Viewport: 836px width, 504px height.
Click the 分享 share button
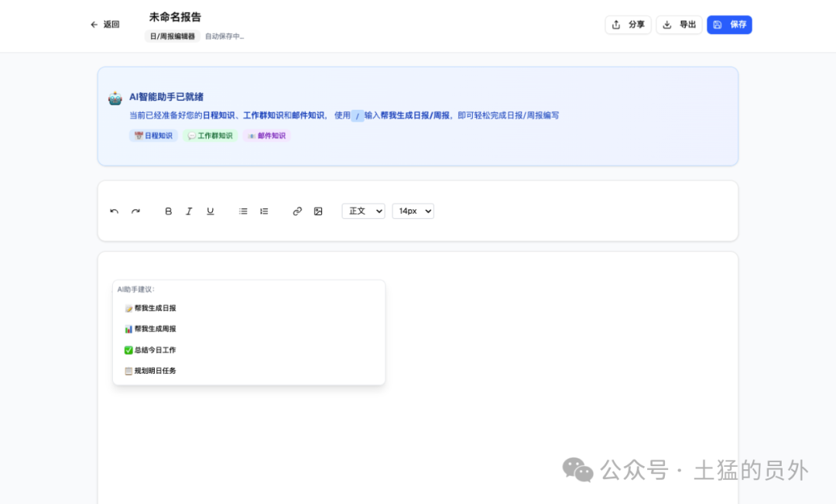(628, 25)
